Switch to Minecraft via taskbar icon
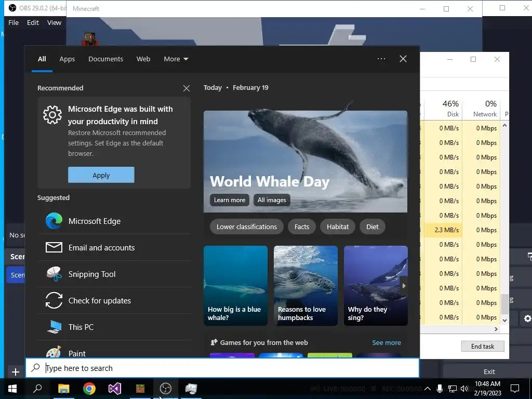 point(140,389)
